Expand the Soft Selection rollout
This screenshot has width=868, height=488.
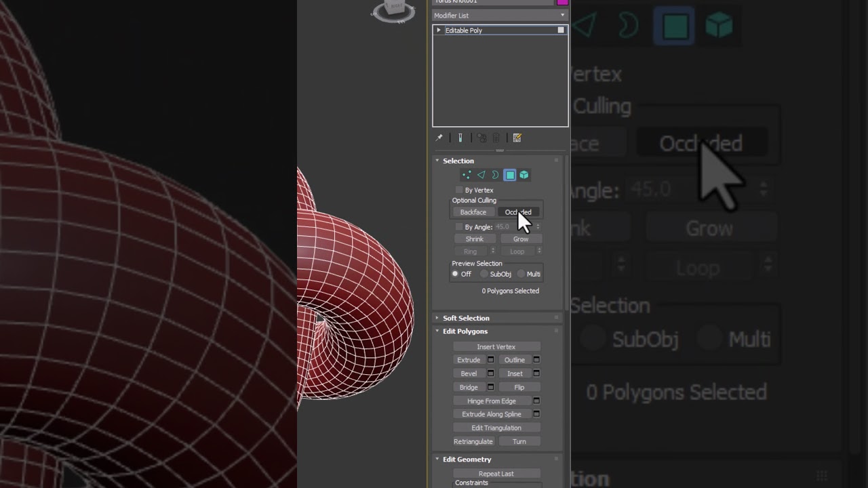tap(437, 318)
